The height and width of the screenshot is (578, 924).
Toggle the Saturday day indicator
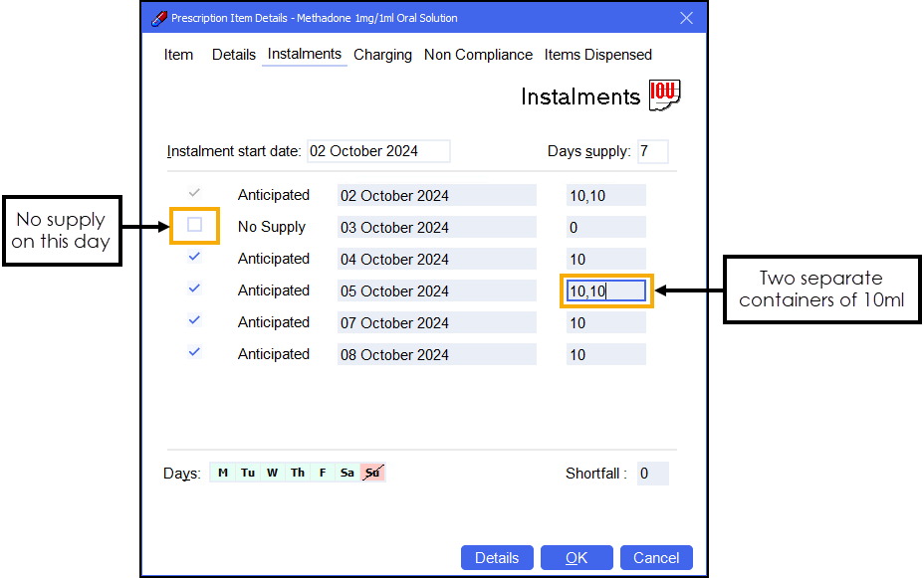click(346, 474)
